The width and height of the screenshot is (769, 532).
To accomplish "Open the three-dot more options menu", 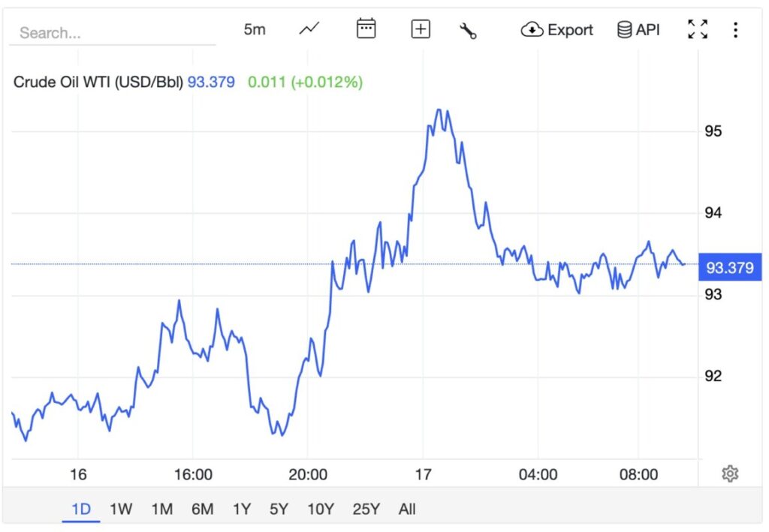I will coord(735,30).
